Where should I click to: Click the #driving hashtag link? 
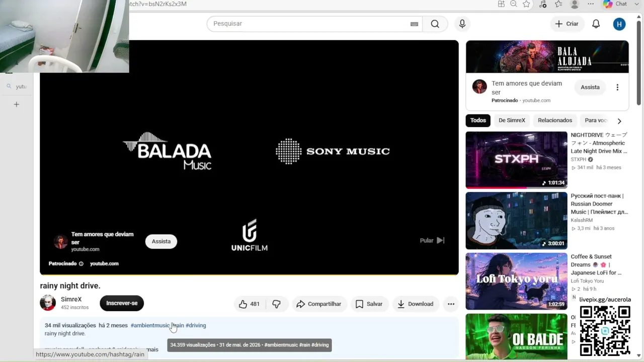coord(196,325)
